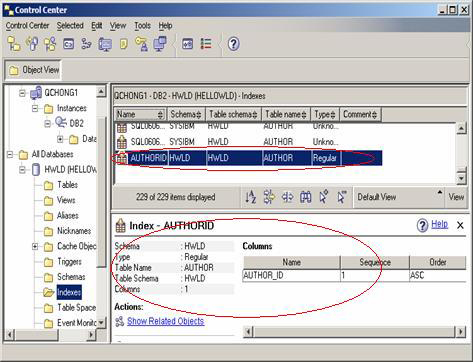
Task: Select the AUTHOR_ID column name cell
Action: point(291,276)
